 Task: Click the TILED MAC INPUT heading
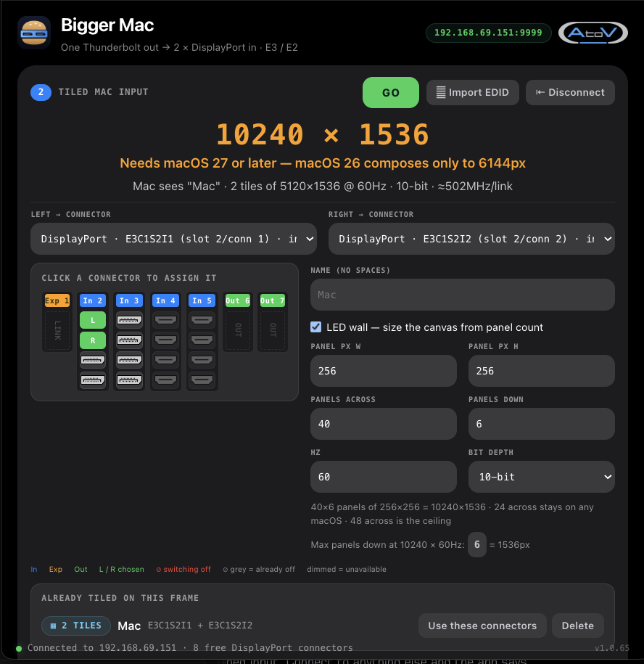[103, 92]
